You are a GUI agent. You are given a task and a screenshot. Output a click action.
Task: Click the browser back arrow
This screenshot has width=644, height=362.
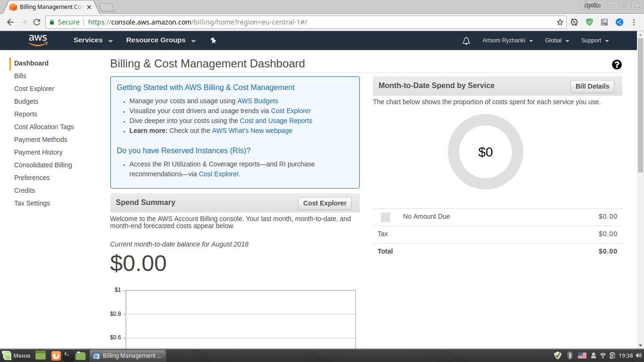(10, 22)
